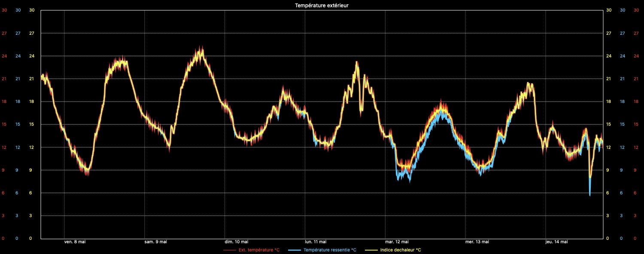Select the mer. 13 mai date label
644x254 pixels.
[x=477, y=242]
